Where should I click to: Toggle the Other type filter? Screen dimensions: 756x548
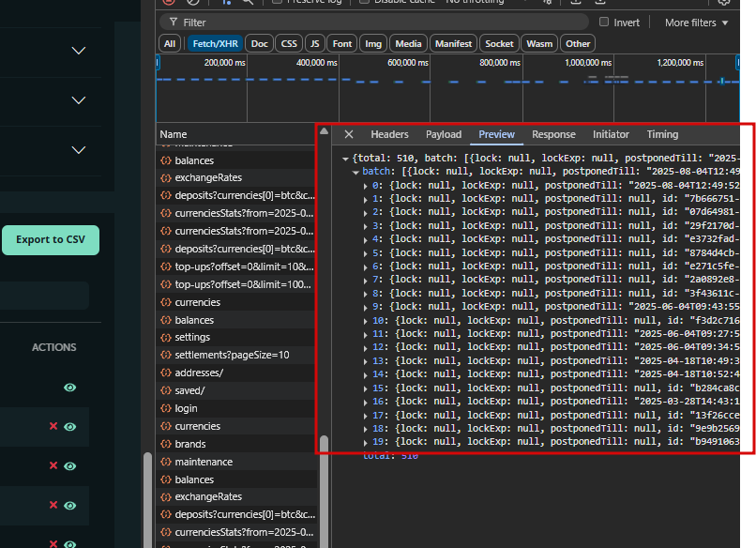pyautogui.click(x=578, y=44)
